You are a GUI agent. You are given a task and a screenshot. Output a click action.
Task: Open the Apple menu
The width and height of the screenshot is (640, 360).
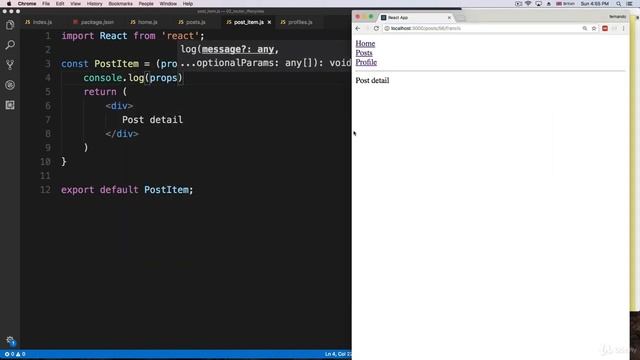tap(9, 4)
